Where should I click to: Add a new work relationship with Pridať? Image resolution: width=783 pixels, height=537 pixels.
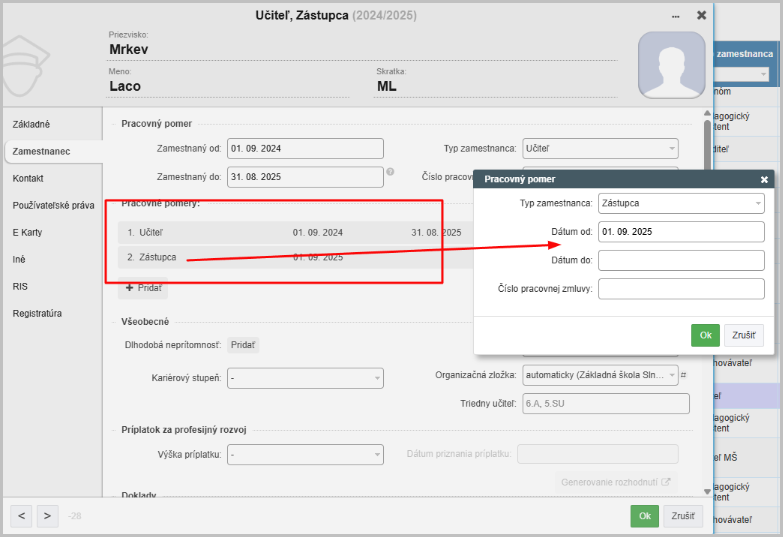click(142, 288)
